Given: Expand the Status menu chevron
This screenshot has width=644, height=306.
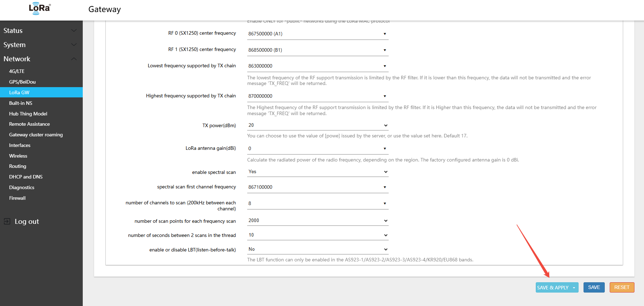Looking at the screenshot, I should pos(74,31).
